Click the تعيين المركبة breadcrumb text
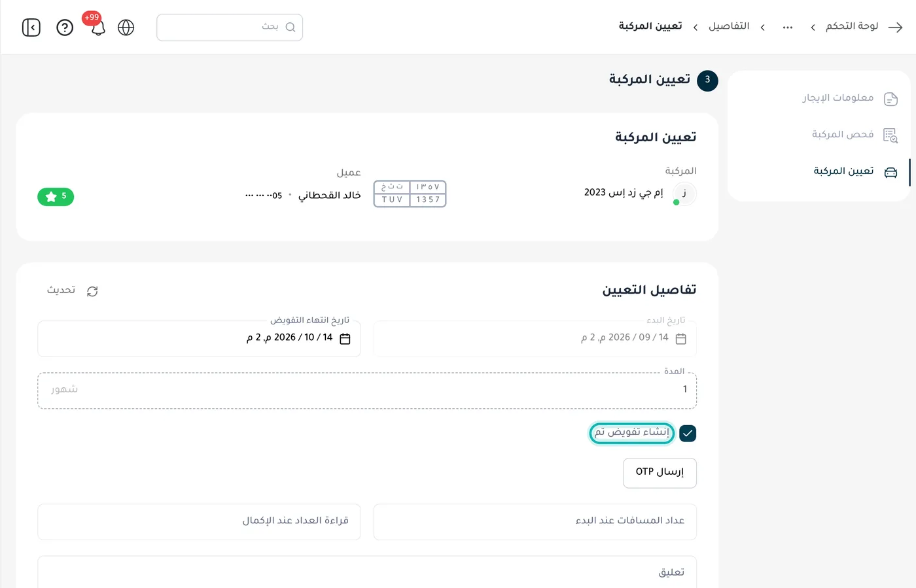The height and width of the screenshot is (588, 916). click(650, 26)
